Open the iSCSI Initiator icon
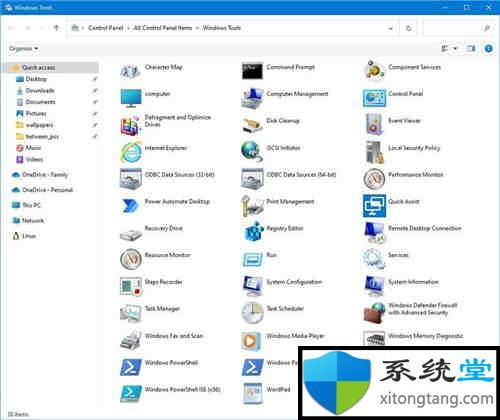Screen dimensions: 500x420 (252, 151)
